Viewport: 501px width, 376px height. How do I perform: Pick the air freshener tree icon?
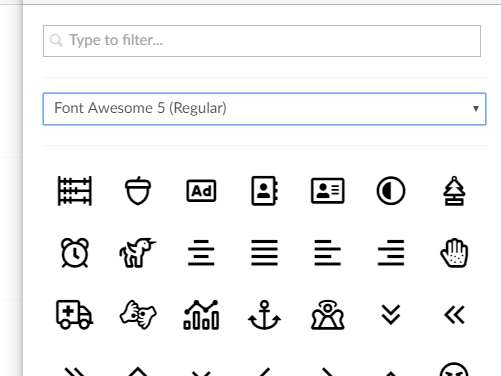454,191
